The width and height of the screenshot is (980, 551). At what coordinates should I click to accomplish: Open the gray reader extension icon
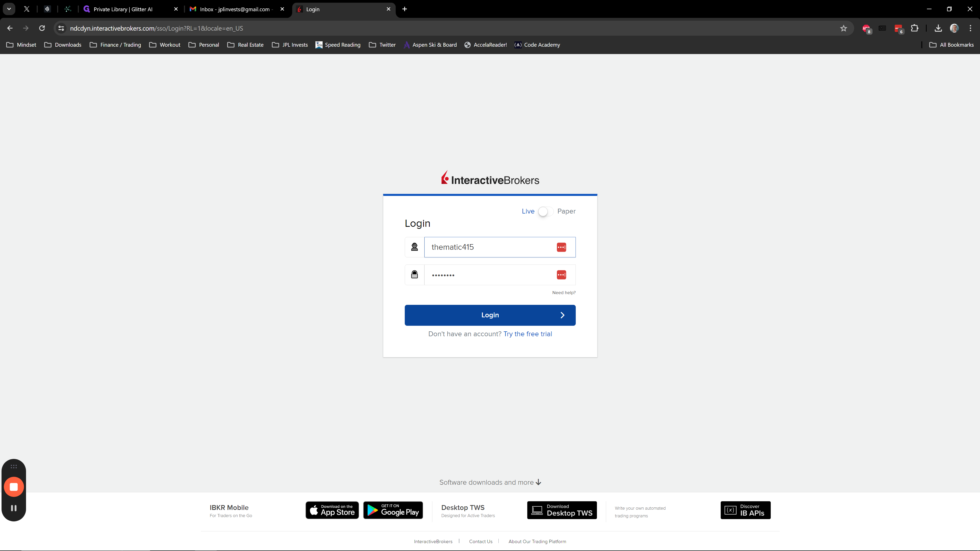[x=882, y=28]
